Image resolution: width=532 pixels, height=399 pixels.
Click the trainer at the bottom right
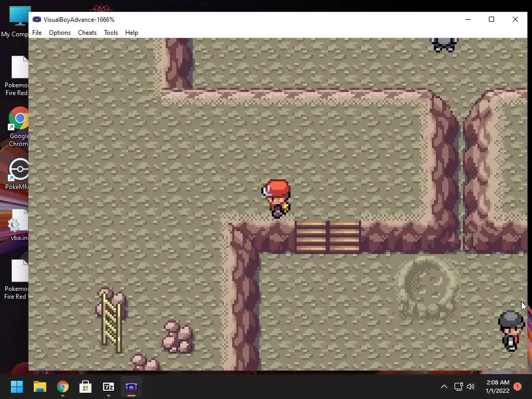tap(511, 331)
